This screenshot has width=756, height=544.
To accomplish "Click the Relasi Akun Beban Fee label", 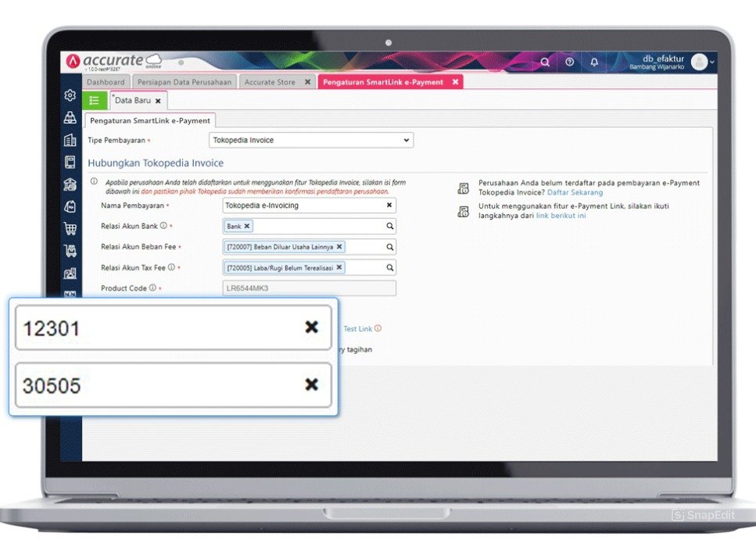I will (138, 247).
